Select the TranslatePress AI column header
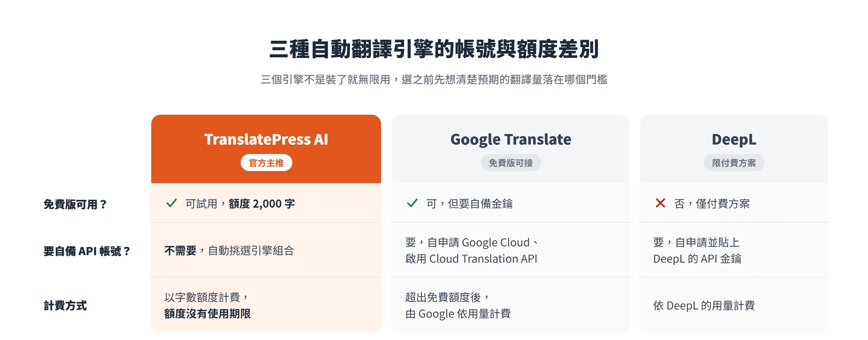 266,149
